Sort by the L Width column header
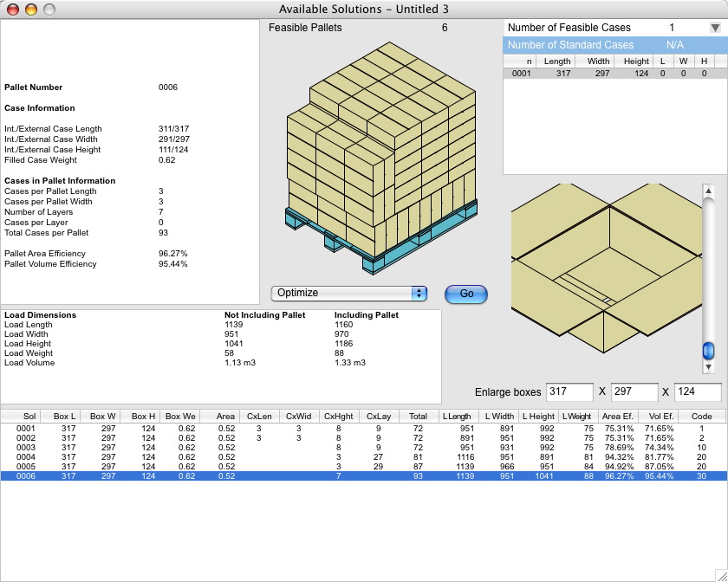 point(497,417)
